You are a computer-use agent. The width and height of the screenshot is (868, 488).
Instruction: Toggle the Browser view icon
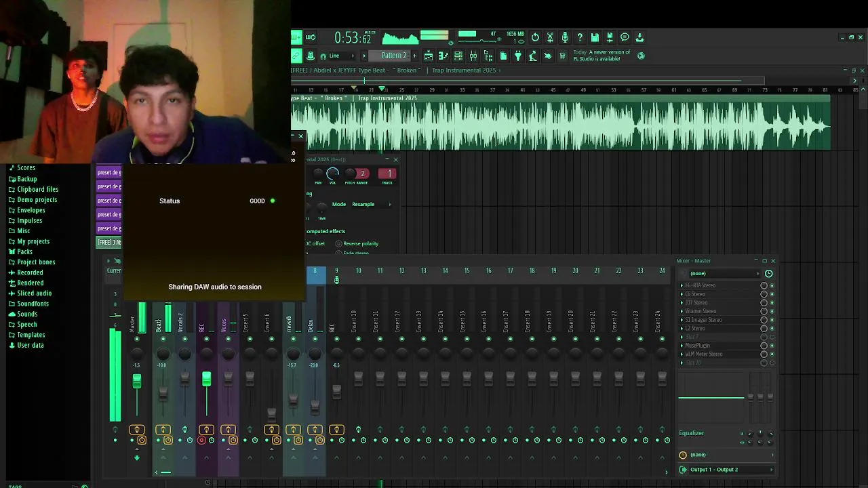point(488,56)
